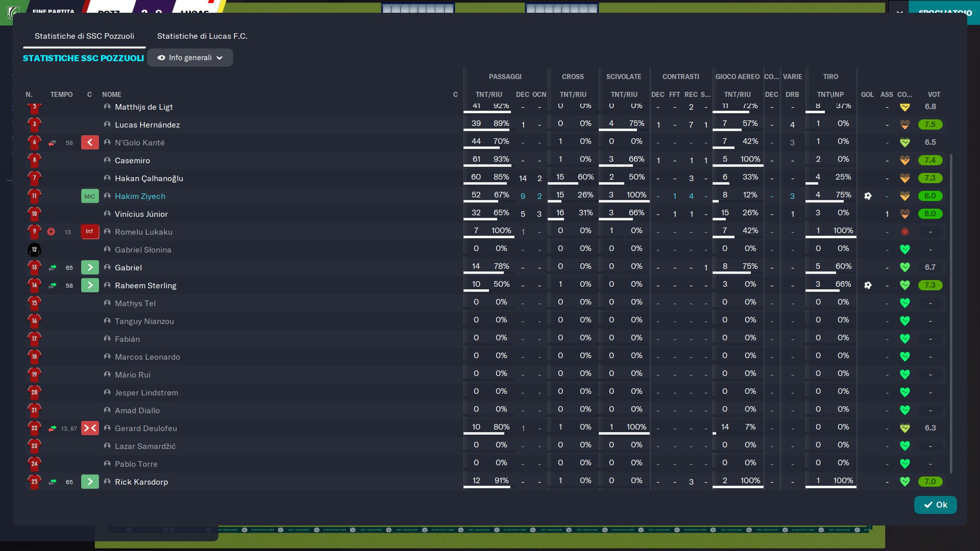Image resolution: width=980 pixels, height=551 pixels.
Task: Click Hakim Ziyech's 8.0 rating badge
Action: pos(930,196)
